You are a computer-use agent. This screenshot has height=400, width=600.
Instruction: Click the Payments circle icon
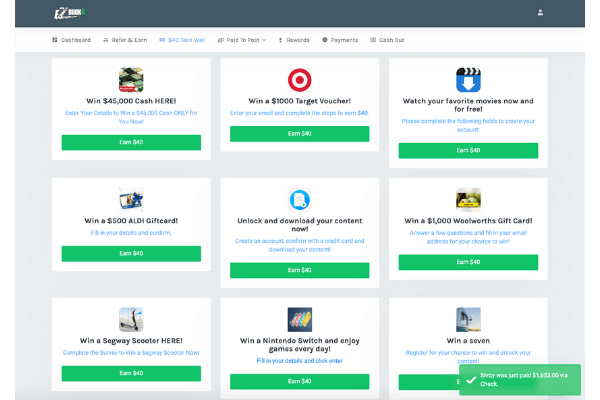(x=325, y=40)
